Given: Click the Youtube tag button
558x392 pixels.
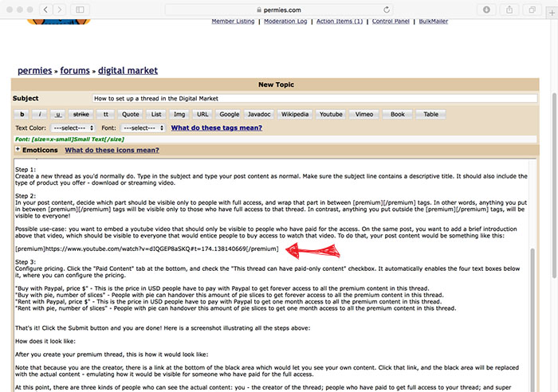Looking at the screenshot, I should tap(331, 114).
